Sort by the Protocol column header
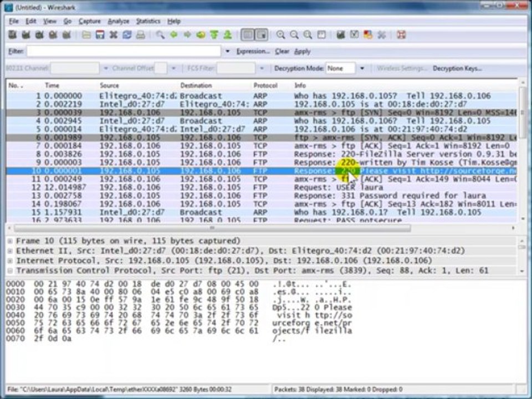 pos(265,85)
